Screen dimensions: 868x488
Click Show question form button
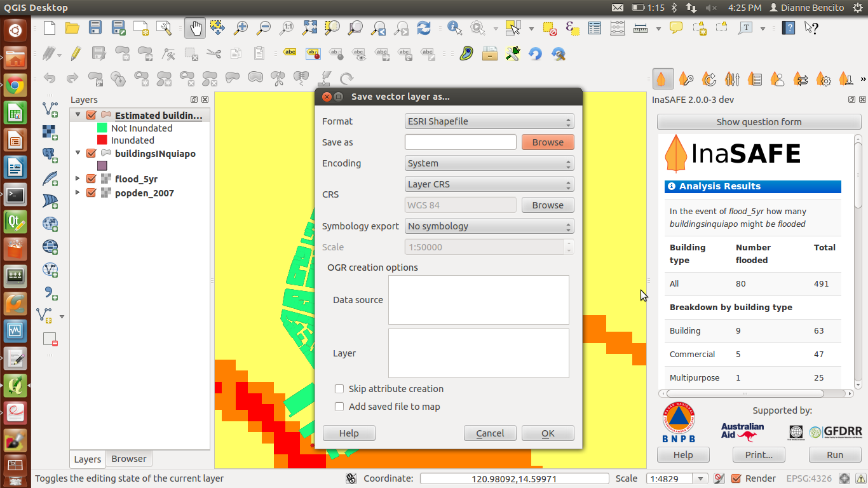click(x=759, y=122)
